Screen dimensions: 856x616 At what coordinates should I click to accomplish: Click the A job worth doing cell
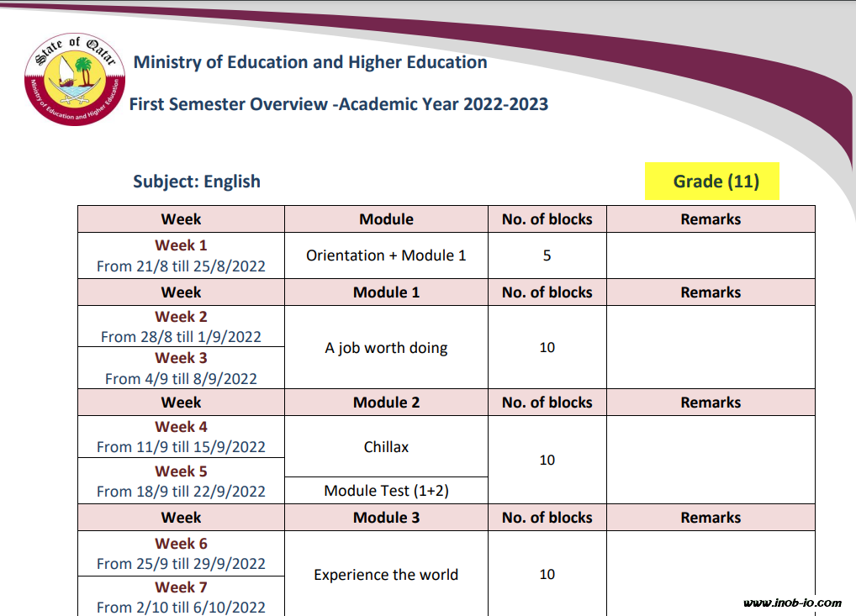[386, 348]
